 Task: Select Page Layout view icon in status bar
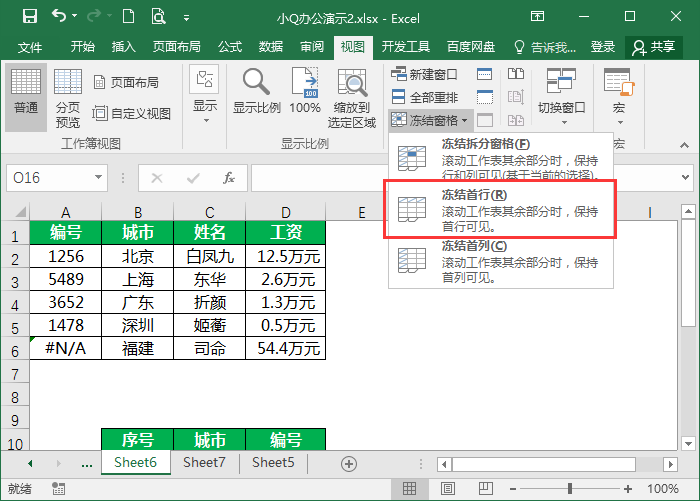pos(448,488)
